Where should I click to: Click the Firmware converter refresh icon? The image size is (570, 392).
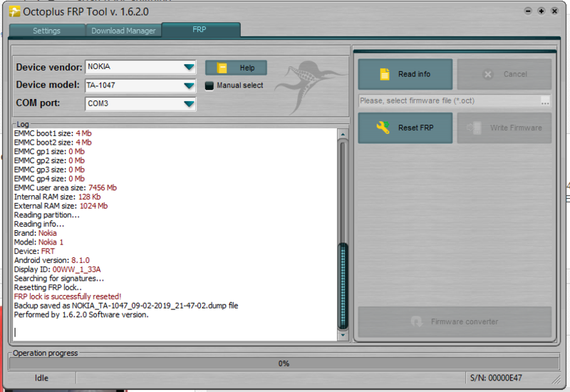pyautogui.click(x=417, y=321)
